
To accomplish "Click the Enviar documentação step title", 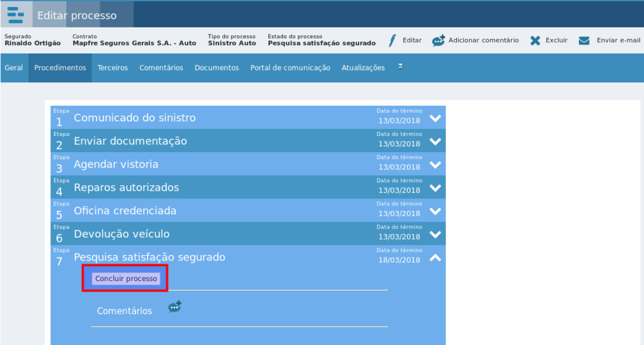I will coord(130,141).
